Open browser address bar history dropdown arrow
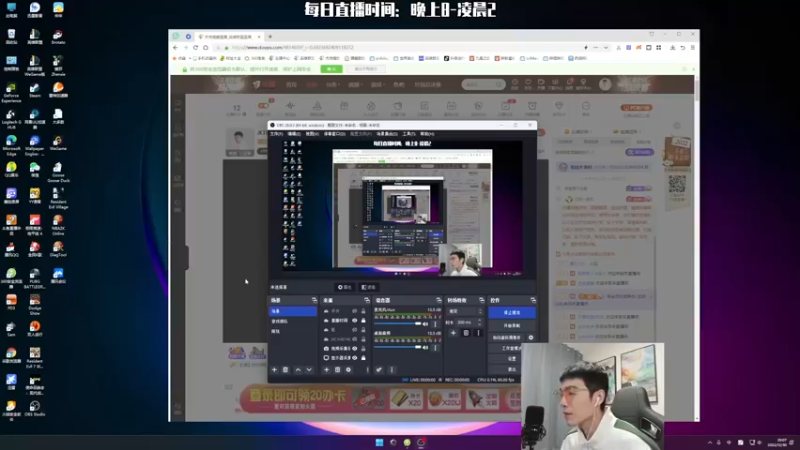This screenshot has width=800, height=450. point(606,47)
